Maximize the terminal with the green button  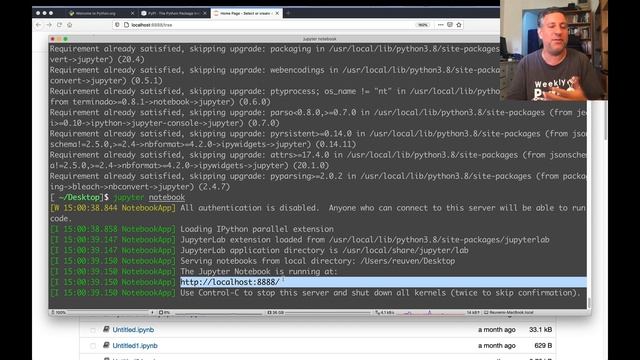66,39
